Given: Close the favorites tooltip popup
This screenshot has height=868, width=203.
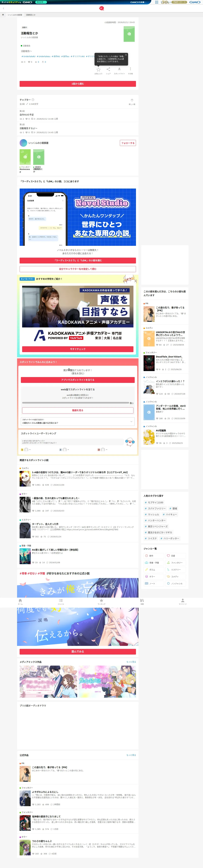Looking at the screenshot, I should 126,55.
